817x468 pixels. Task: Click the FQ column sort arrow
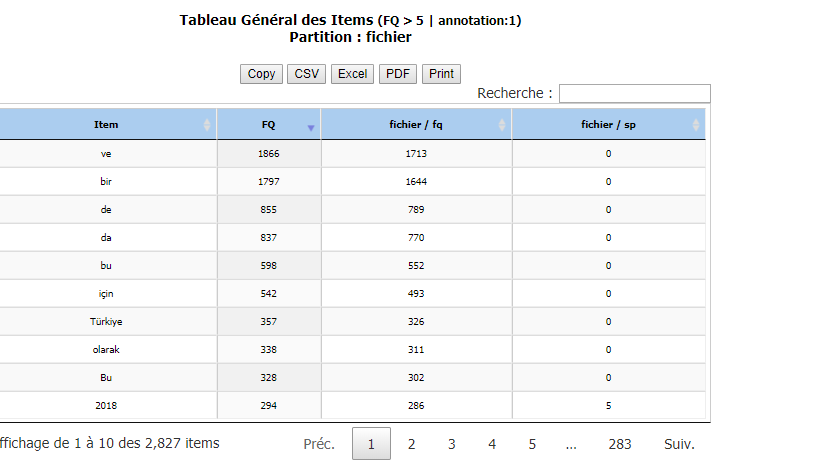point(311,126)
